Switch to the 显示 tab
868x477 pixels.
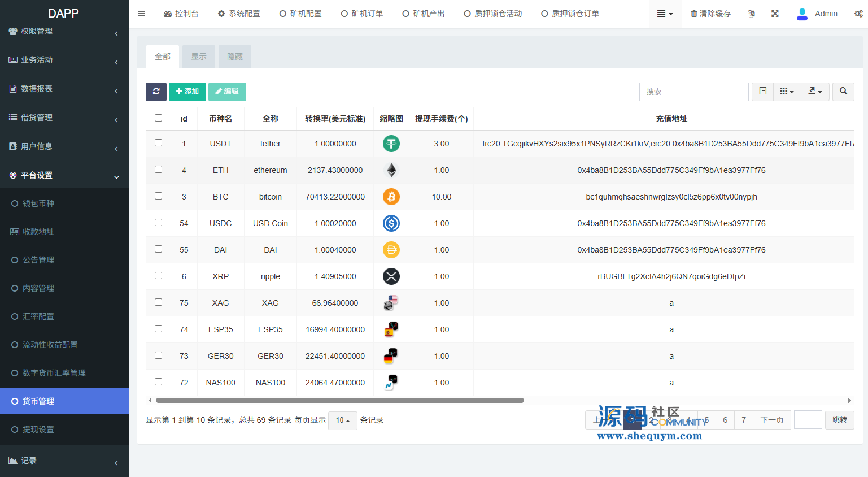click(x=199, y=57)
